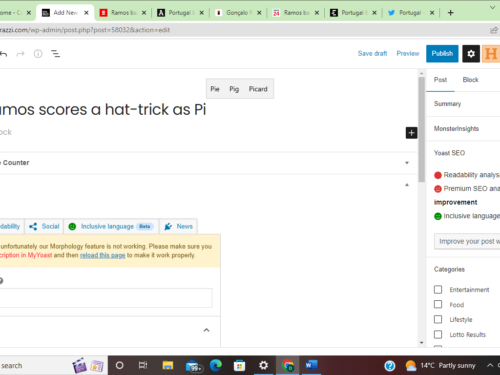
Task: Check the Entertainment category checkbox
Action: pyautogui.click(x=438, y=289)
